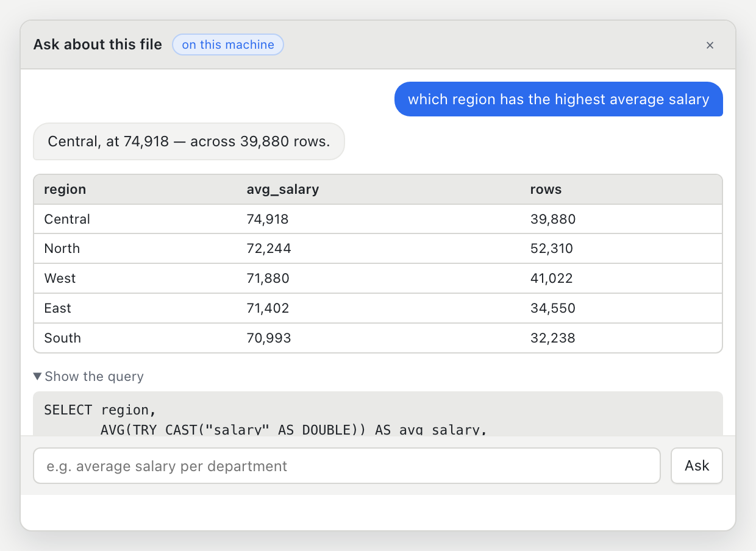Image resolution: width=756 pixels, height=551 pixels.
Task: Click the 'Ask about this file' title
Action: [98, 44]
